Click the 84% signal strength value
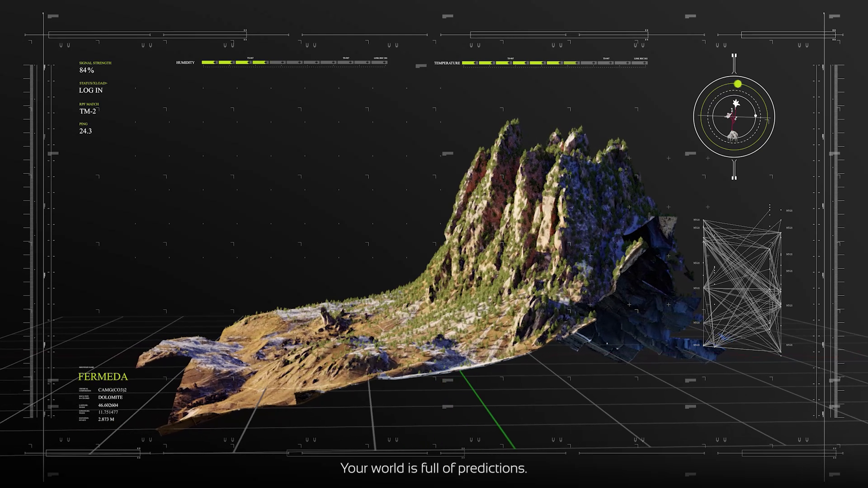The image size is (868, 488). [x=87, y=70]
